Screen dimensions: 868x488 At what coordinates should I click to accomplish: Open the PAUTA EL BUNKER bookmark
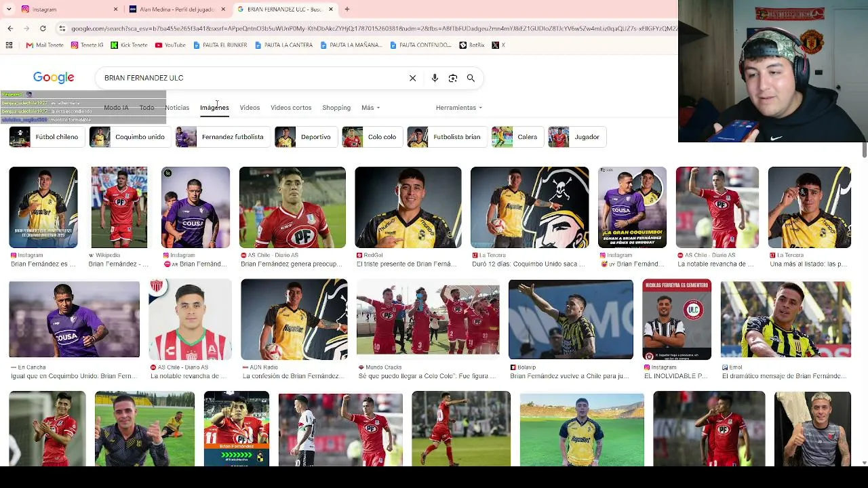tap(220, 45)
